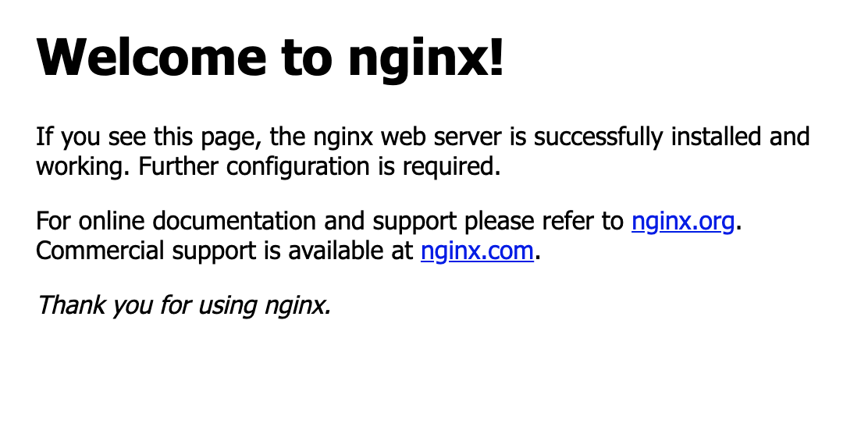The height and width of the screenshot is (434, 868).
Task: Click the phrase "Commercial support is available at"
Action: [x=225, y=251]
